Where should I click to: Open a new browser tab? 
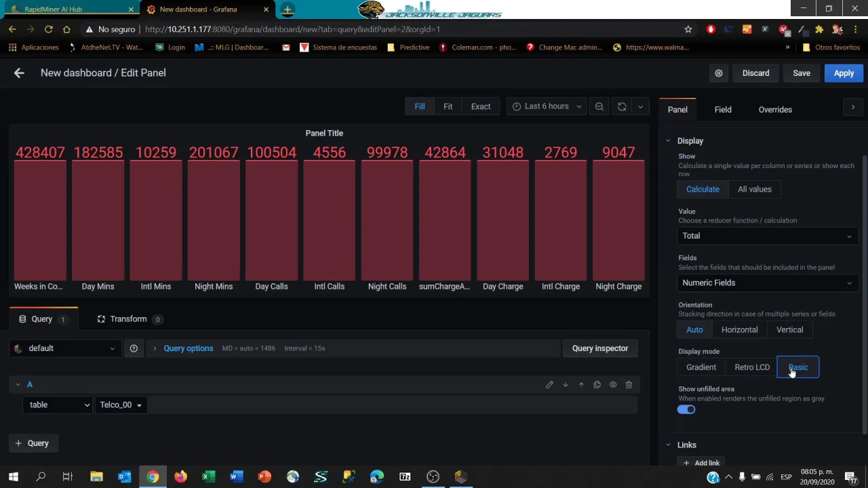(288, 9)
